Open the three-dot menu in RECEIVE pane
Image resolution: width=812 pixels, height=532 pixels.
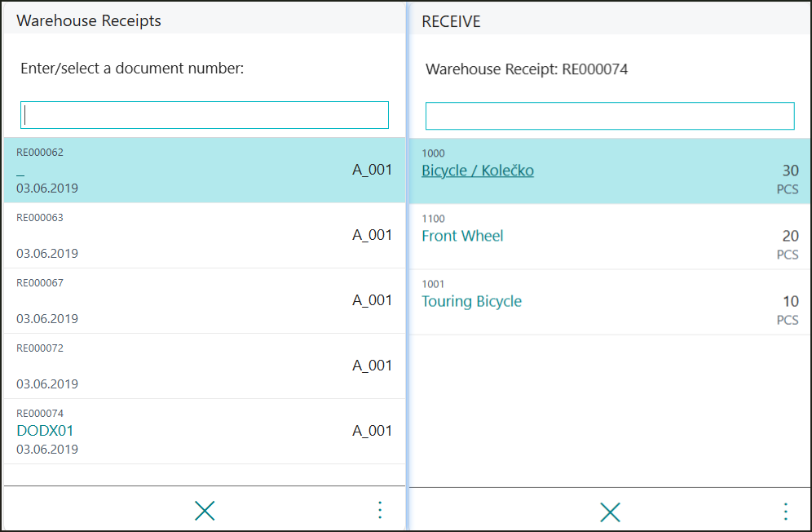click(785, 512)
